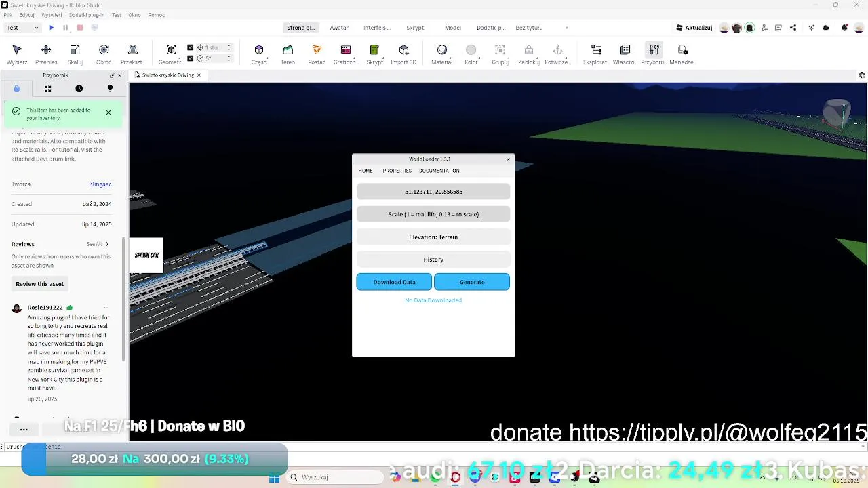Expand See All reviews
Viewport: 868px width, 488px height.
pyautogui.click(x=98, y=244)
